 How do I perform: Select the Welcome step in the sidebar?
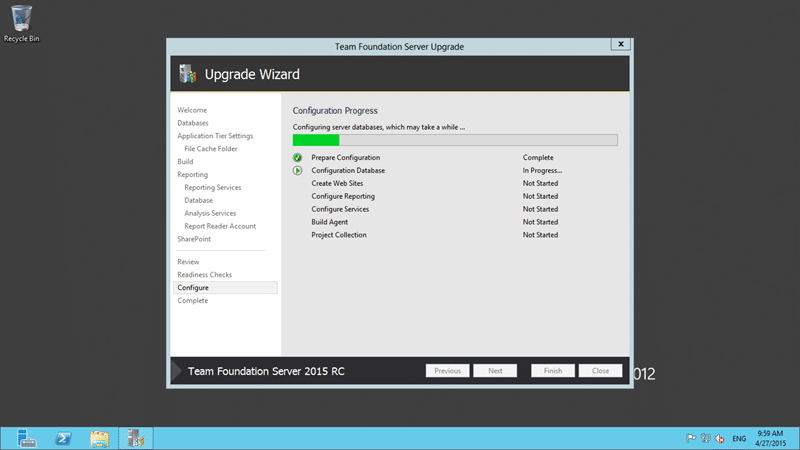(x=192, y=110)
